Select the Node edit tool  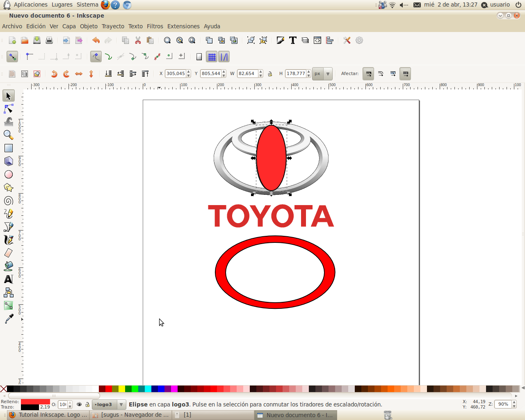(x=8, y=109)
